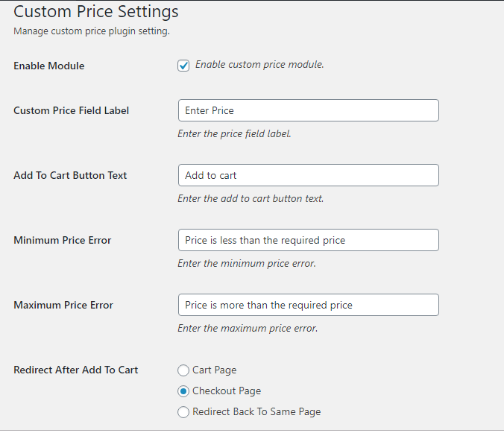Choose the Checkout Page radio option

(183, 391)
